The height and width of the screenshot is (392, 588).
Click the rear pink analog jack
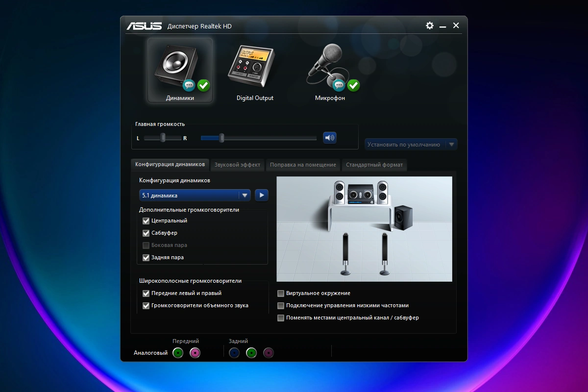269,353
